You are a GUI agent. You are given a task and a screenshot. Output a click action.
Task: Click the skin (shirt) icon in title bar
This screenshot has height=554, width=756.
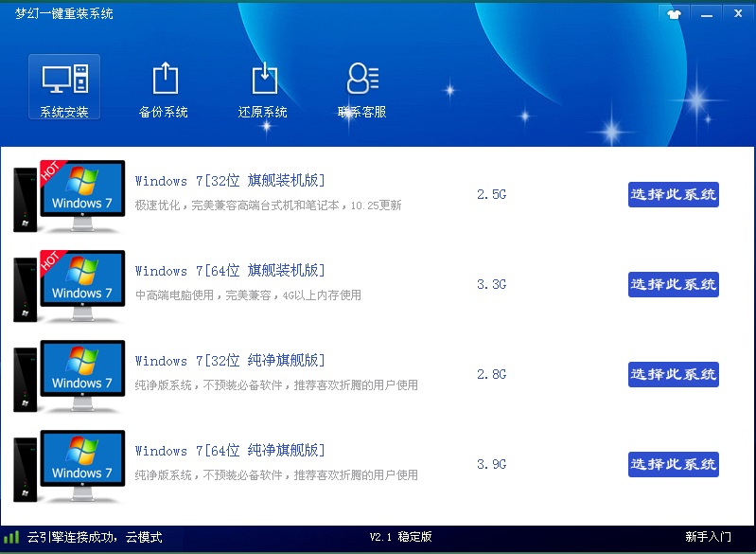click(674, 14)
